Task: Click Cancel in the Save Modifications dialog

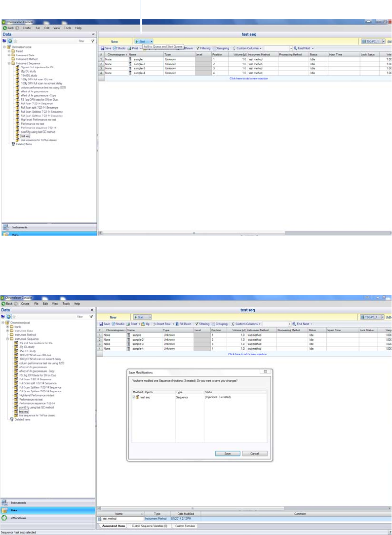Action: (255, 453)
